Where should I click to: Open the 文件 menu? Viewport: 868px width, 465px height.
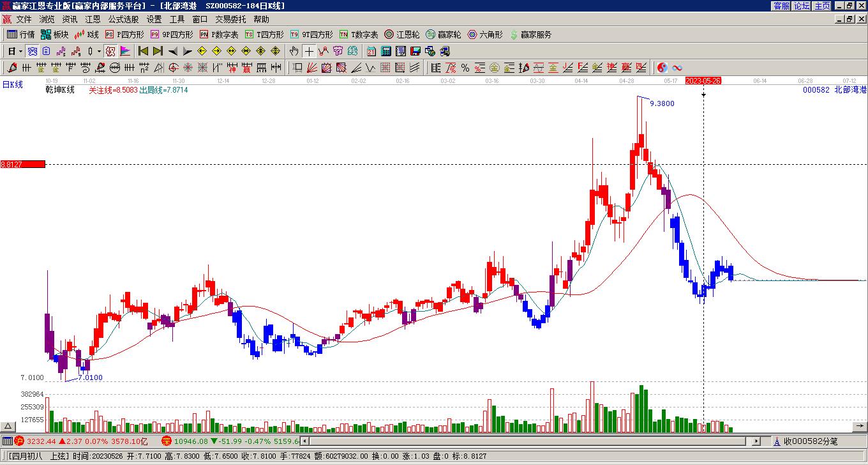pos(24,20)
